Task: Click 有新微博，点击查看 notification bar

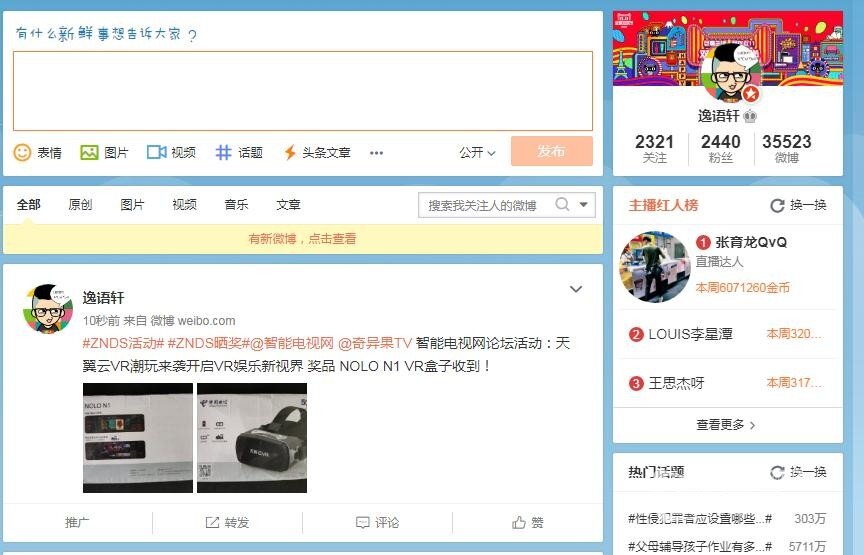Action: point(303,239)
